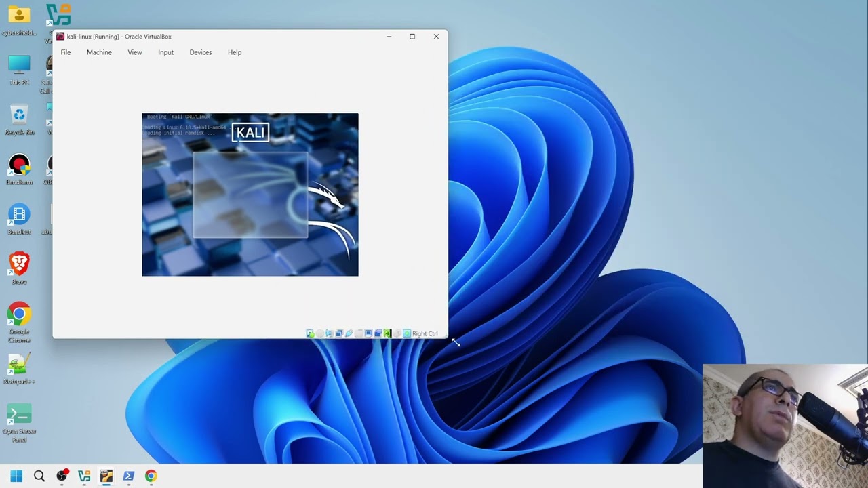868x488 pixels.
Task: Open the Windows Start menu
Action: pyautogui.click(x=17, y=476)
